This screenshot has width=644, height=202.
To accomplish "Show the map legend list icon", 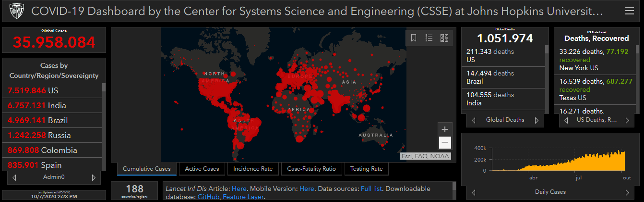I will (x=429, y=38).
